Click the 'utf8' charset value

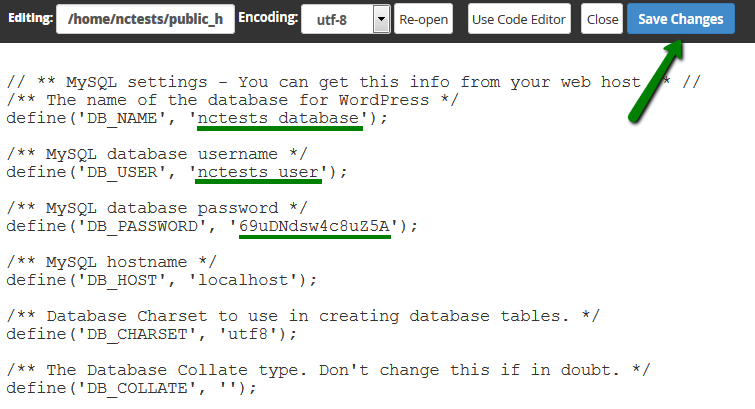point(248,334)
